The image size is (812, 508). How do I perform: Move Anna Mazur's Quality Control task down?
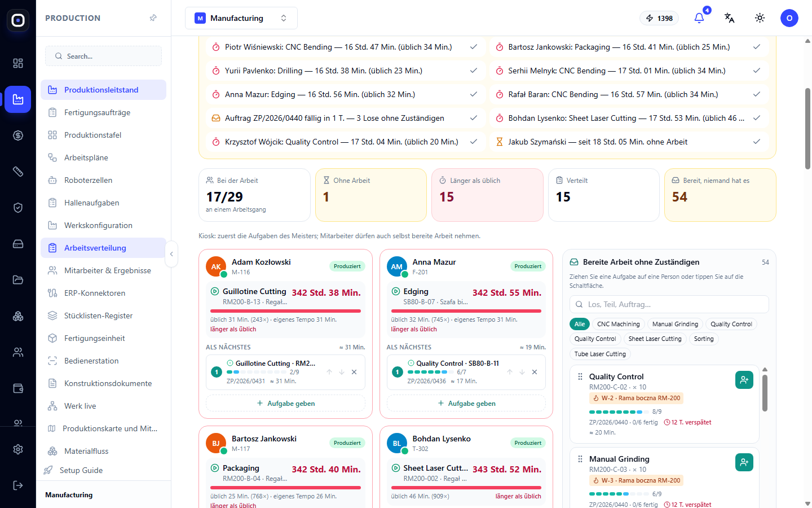click(x=522, y=372)
